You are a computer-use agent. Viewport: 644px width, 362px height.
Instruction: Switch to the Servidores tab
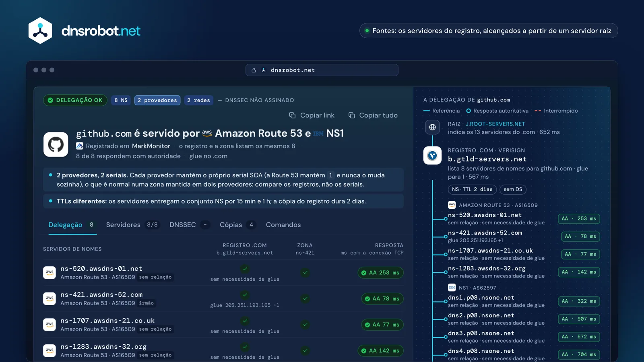(x=132, y=225)
